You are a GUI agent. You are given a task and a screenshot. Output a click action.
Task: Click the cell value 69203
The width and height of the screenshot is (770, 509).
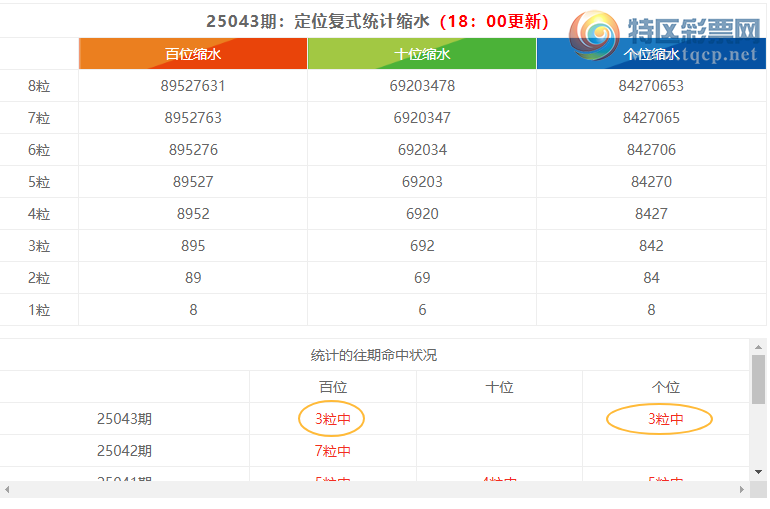point(422,182)
